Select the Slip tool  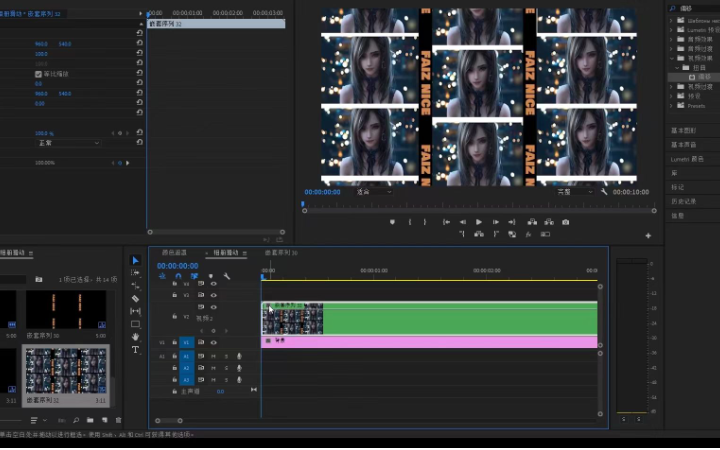135,311
